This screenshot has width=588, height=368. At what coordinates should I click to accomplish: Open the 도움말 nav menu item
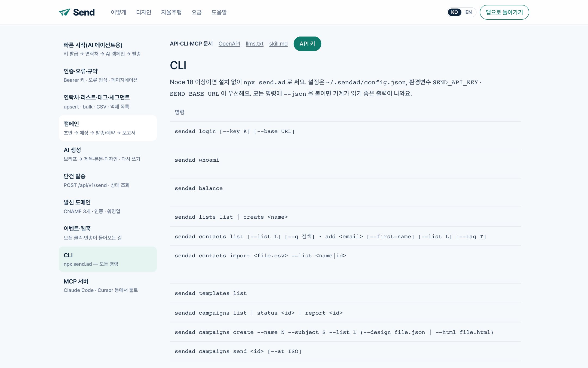pos(219,12)
